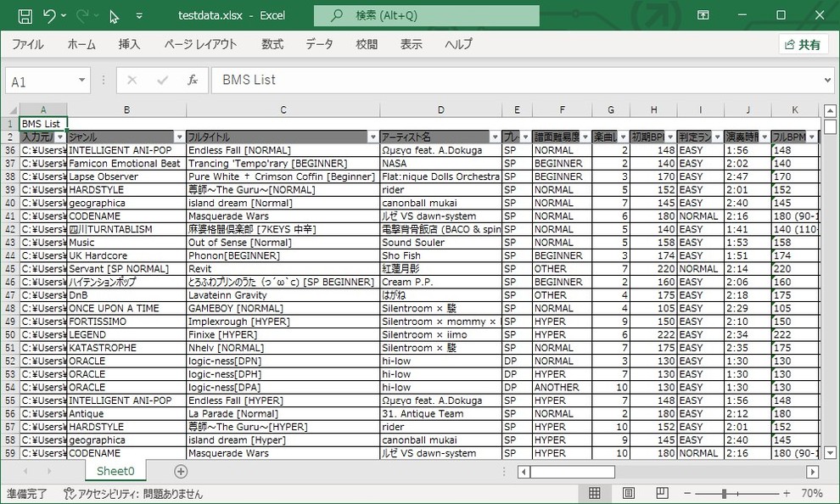
Task: Click zoom in plus button
Action: pos(787,493)
